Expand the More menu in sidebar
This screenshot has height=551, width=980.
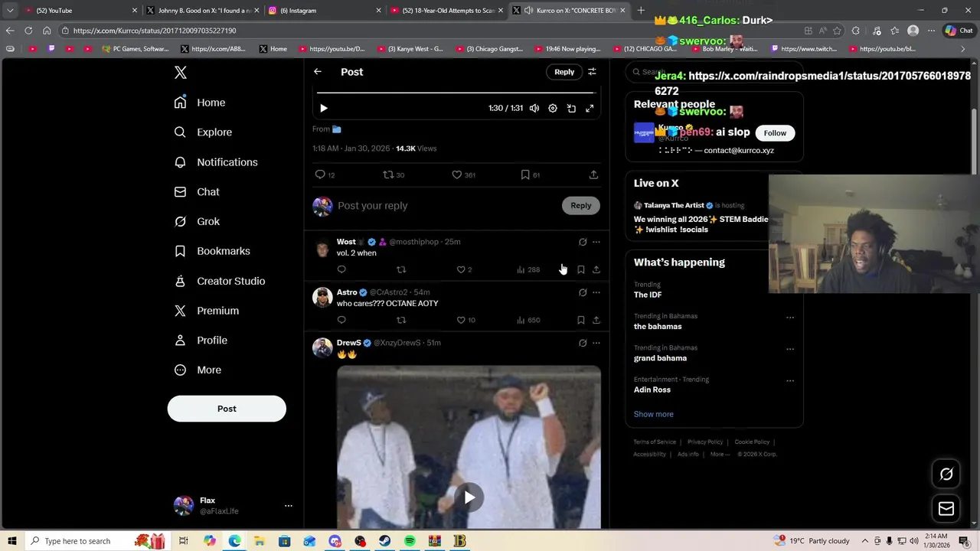(198, 370)
